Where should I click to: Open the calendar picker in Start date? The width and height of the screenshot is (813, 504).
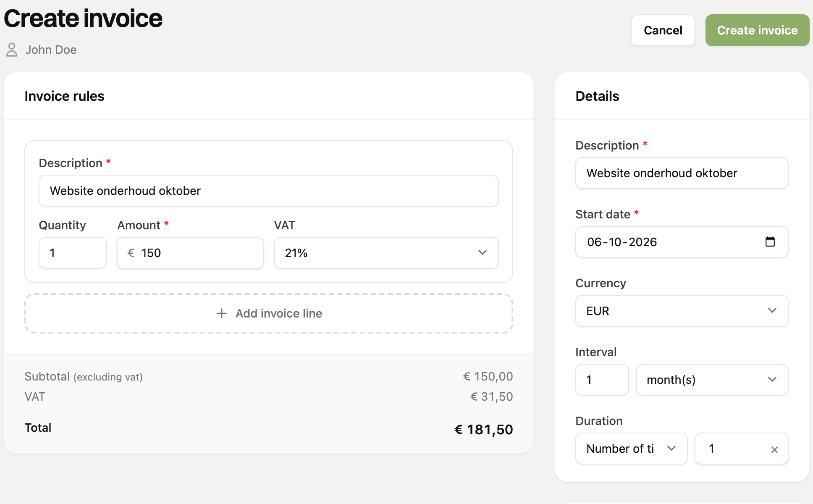click(x=770, y=242)
